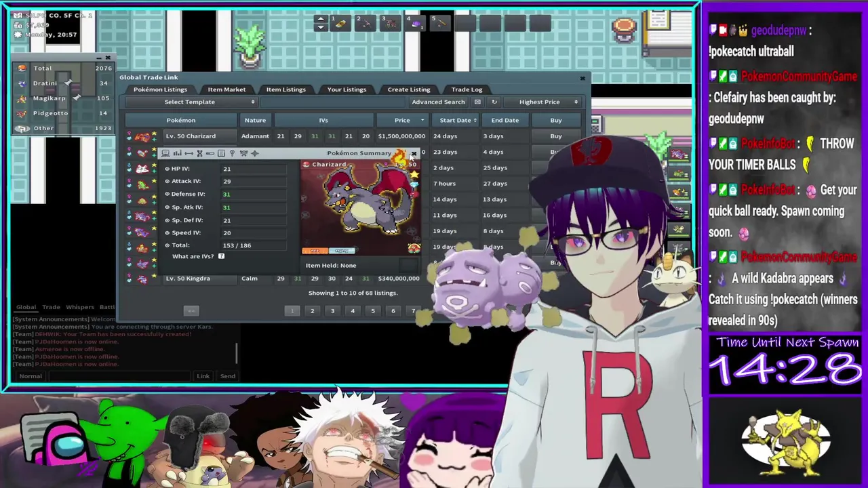This screenshot has height=488, width=868.
Task: Toggle the eye icon beside Speed IV
Action: (167, 232)
